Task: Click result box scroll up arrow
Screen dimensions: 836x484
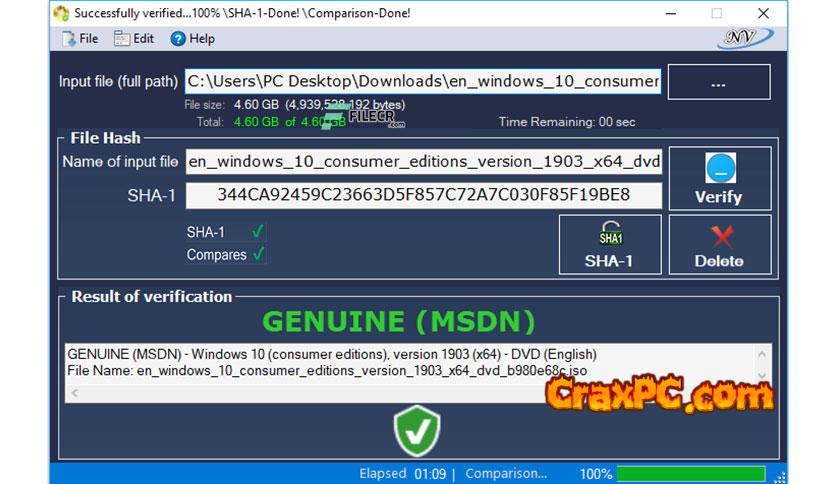Action: click(x=762, y=354)
